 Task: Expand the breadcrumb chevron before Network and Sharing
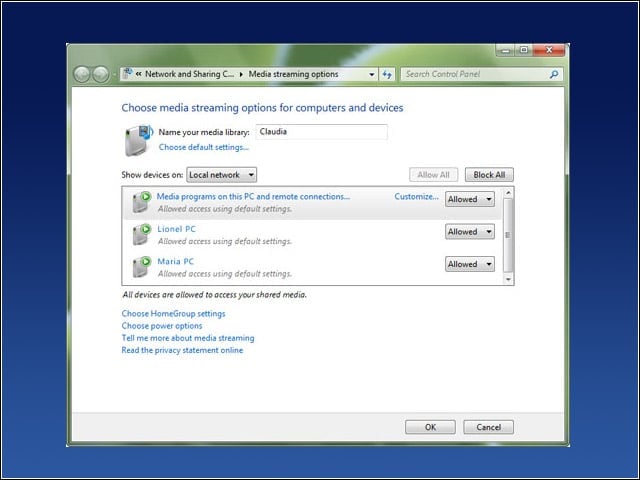coord(139,74)
